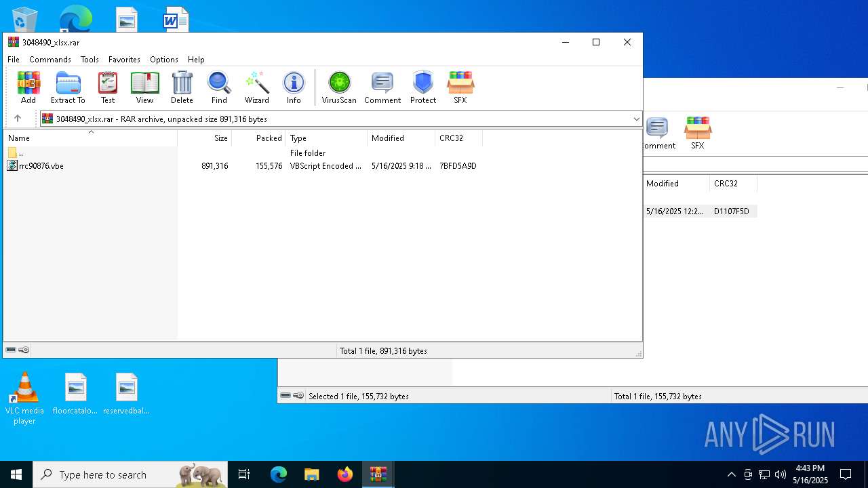Run Test on the archive
The image size is (868, 488).
[x=108, y=87]
